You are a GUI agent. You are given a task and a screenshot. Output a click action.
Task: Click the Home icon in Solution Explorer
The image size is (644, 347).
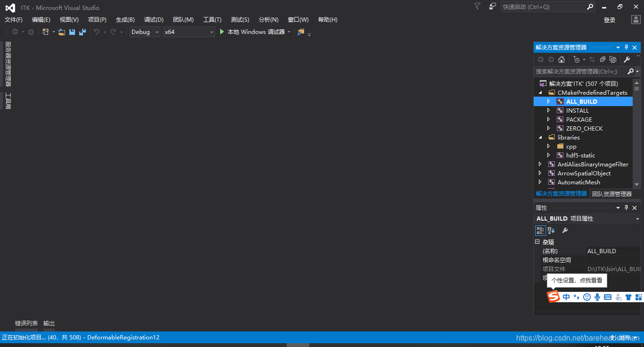[x=561, y=59]
